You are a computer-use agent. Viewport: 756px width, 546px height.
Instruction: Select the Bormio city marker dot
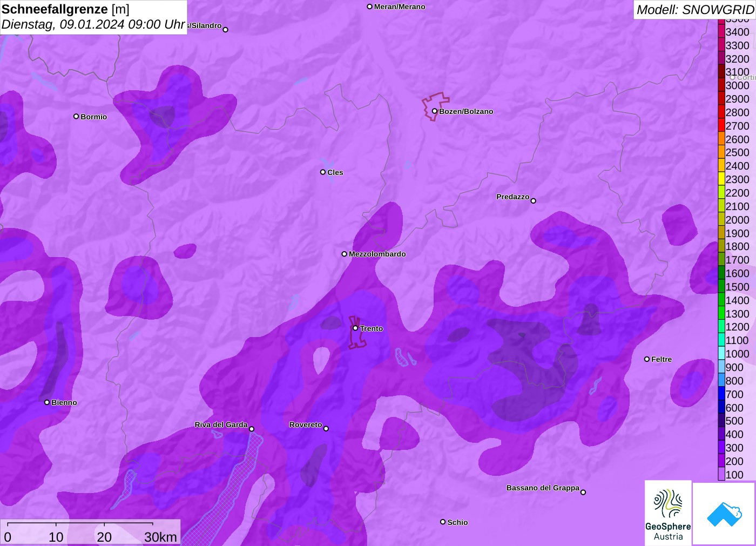(76, 117)
